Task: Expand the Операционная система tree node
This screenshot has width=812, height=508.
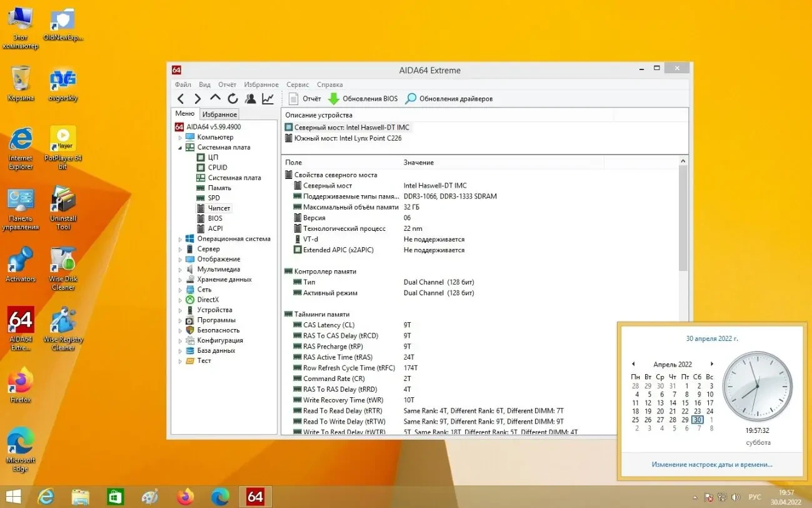Action: [181, 238]
